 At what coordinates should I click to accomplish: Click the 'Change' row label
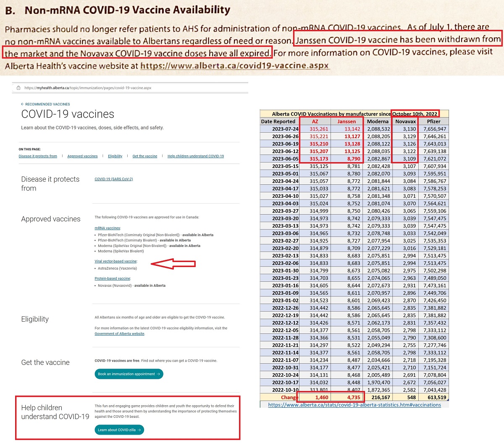coord(289,397)
